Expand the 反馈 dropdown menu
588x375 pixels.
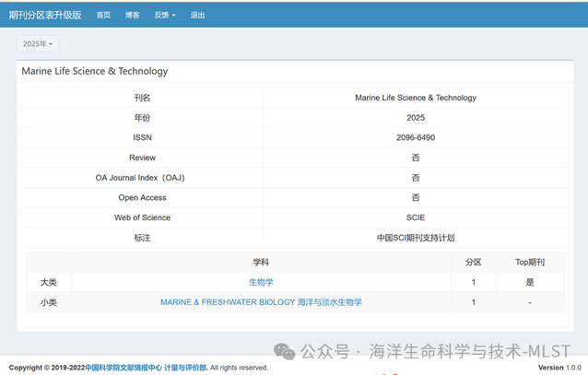166,16
